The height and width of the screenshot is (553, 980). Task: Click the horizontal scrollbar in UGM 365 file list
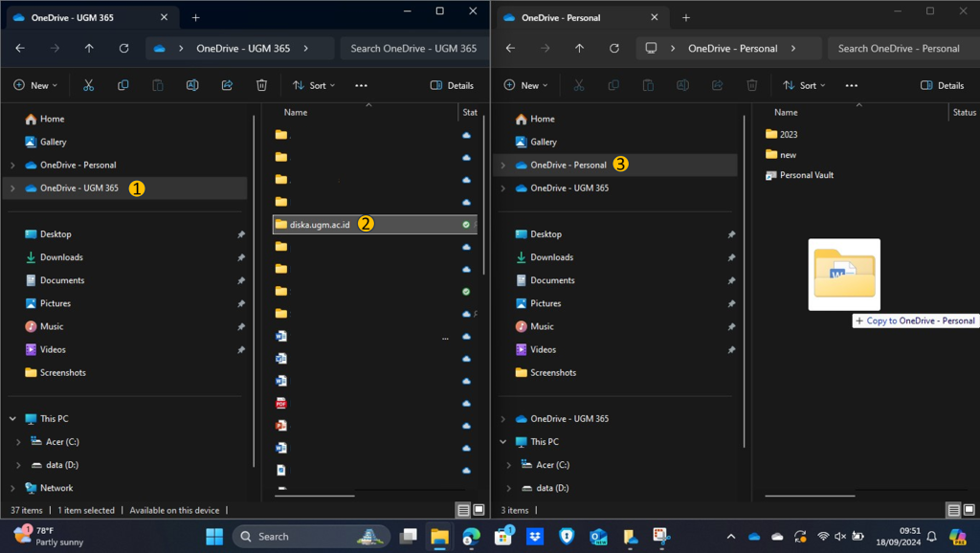click(314, 496)
